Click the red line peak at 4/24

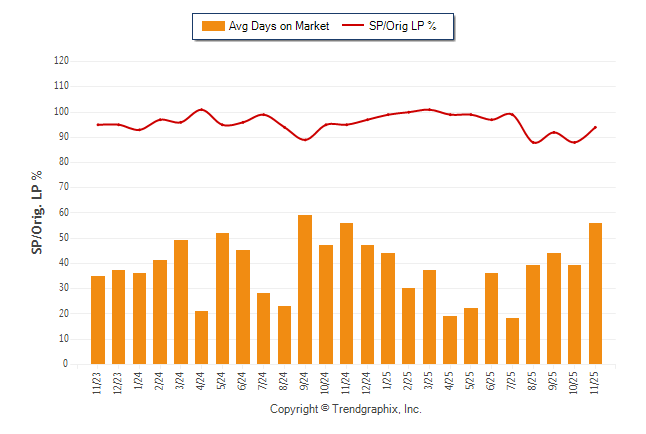coord(201,109)
